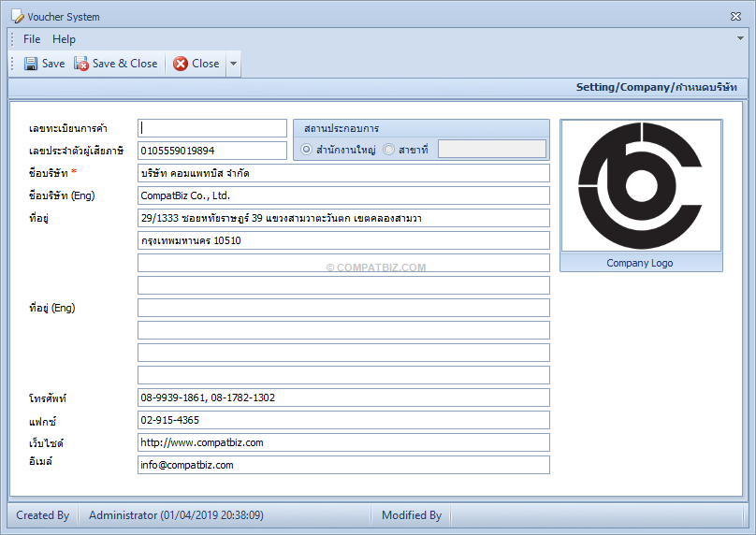This screenshot has height=535, width=756.
Task: Click the Company Logo image
Action: 641,185
